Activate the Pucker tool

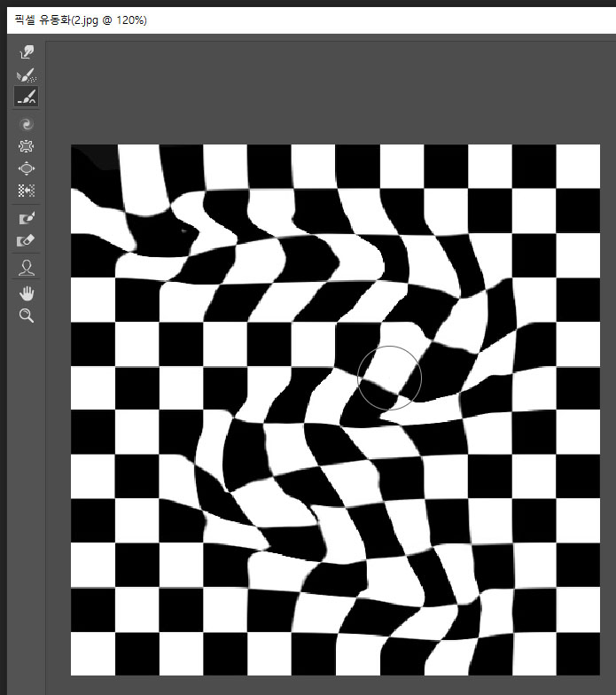coord(27,146)
